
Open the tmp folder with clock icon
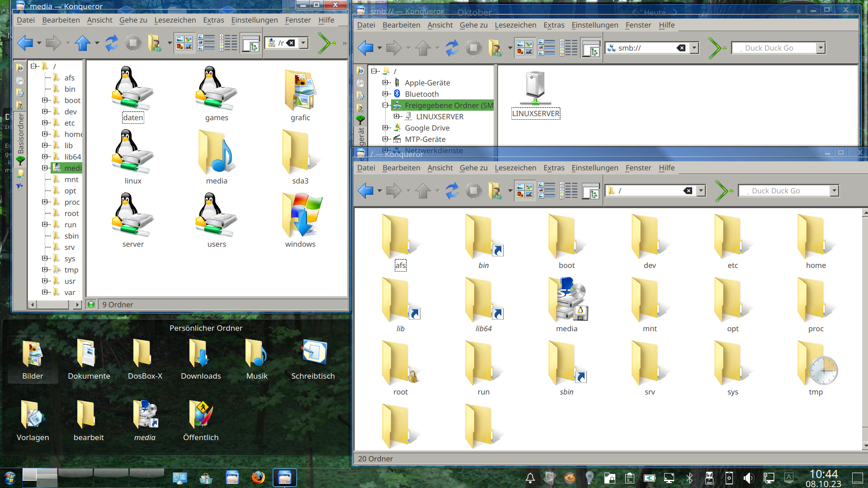(816, 368)
